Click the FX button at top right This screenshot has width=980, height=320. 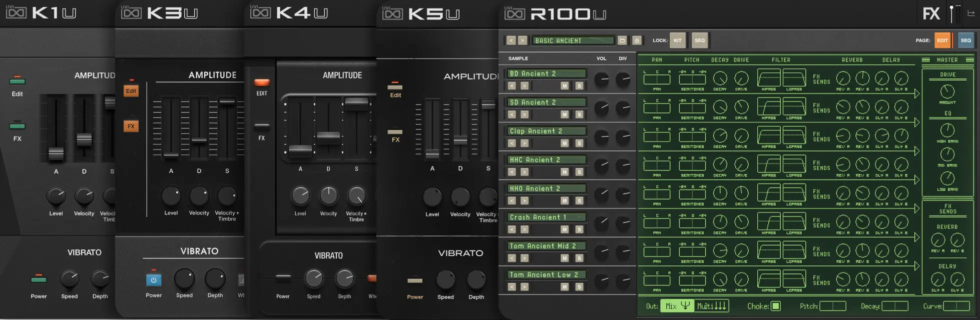(x=931, y=13)
